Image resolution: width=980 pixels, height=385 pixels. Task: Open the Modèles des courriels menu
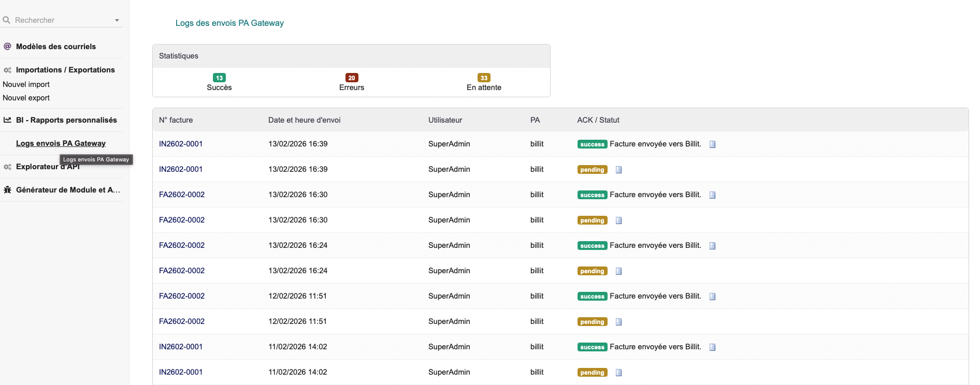tap(56, 47)
